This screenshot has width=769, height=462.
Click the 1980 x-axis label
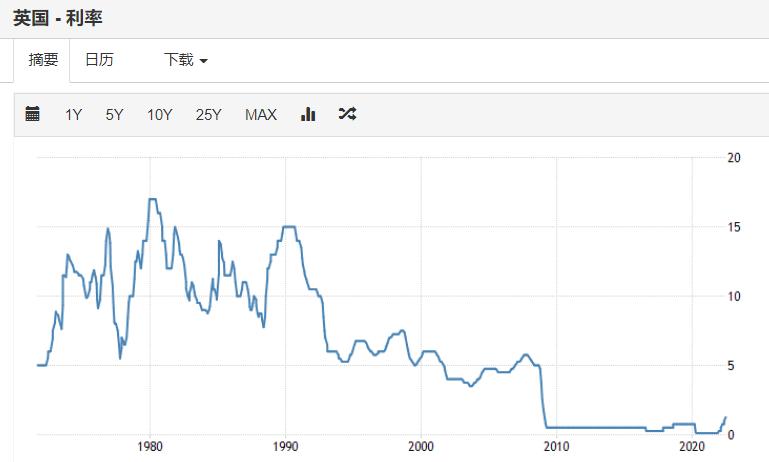pos(150,446)
